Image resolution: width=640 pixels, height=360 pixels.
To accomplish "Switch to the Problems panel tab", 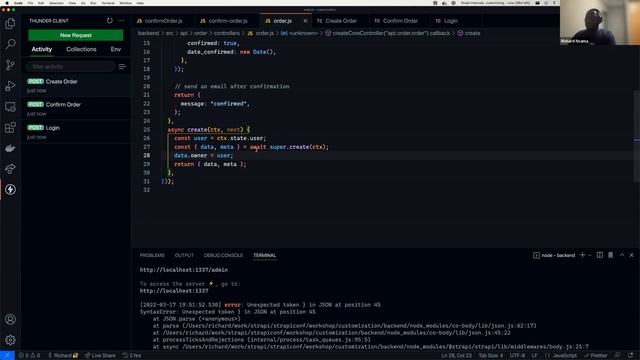I will (152, 255).
